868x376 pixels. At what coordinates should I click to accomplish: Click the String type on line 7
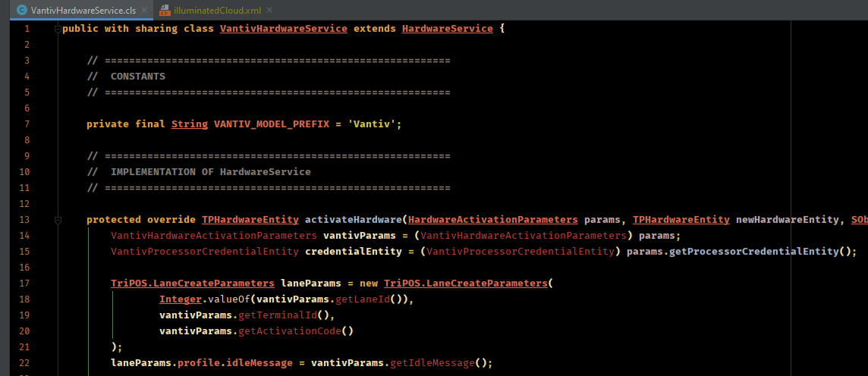(190, 124)
